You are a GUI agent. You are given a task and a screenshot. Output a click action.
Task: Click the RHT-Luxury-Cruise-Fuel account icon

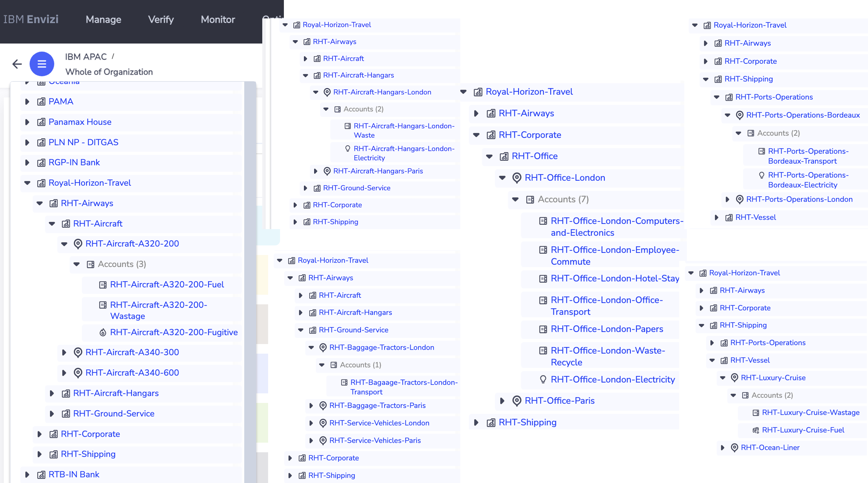[756, 430]
